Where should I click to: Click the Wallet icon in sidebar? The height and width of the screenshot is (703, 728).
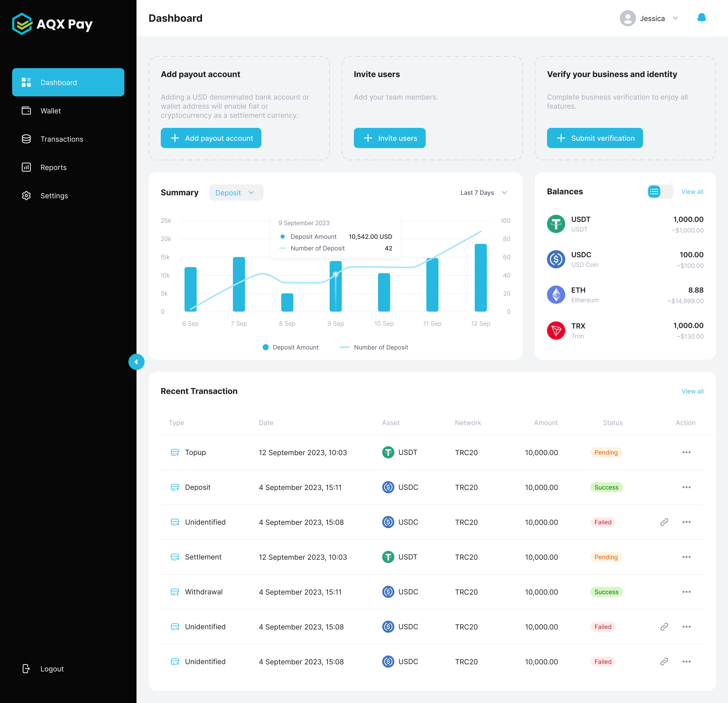click(x=26, y=111)
